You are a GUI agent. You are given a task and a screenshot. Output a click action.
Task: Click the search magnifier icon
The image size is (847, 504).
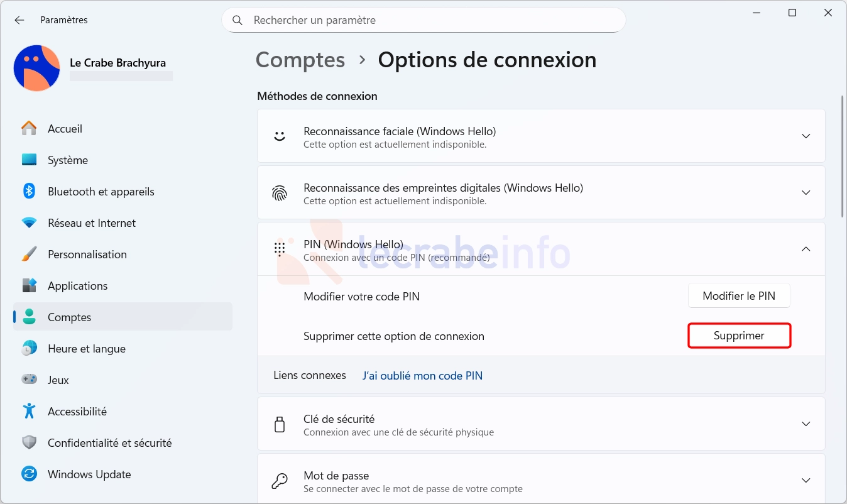point(238,20)
